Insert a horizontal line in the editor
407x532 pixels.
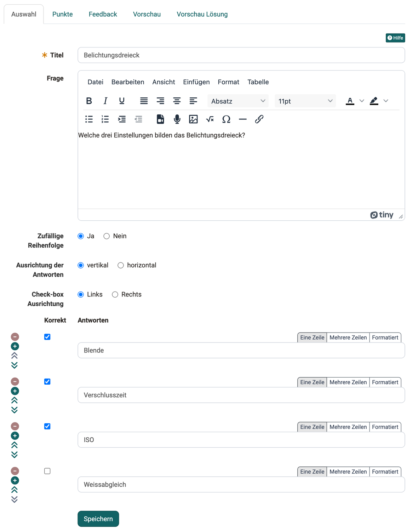coord(243,119)
